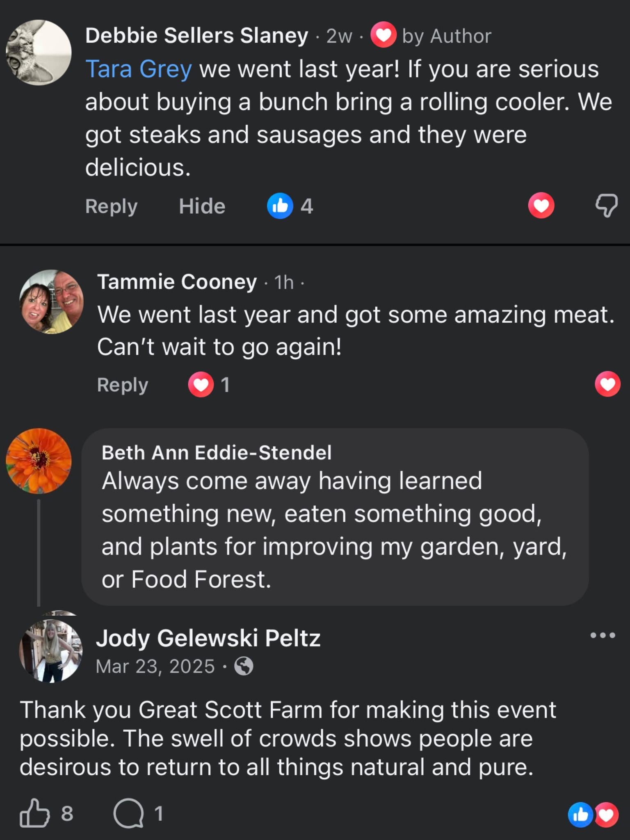Open the Tara Grey mention link
Viewport: 630px width, 840px height.
tap(139, 69)
